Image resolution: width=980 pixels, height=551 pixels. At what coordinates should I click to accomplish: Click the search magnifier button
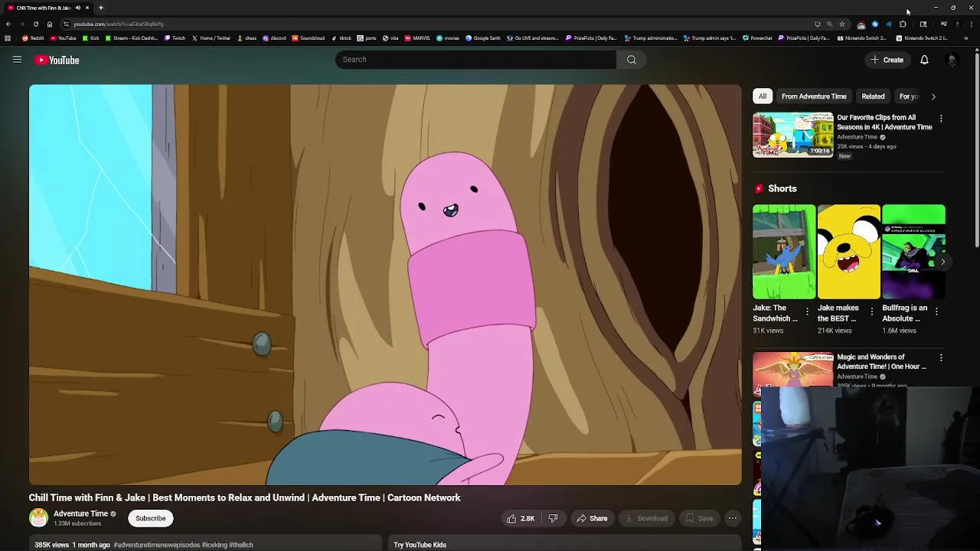click(632, 60)
